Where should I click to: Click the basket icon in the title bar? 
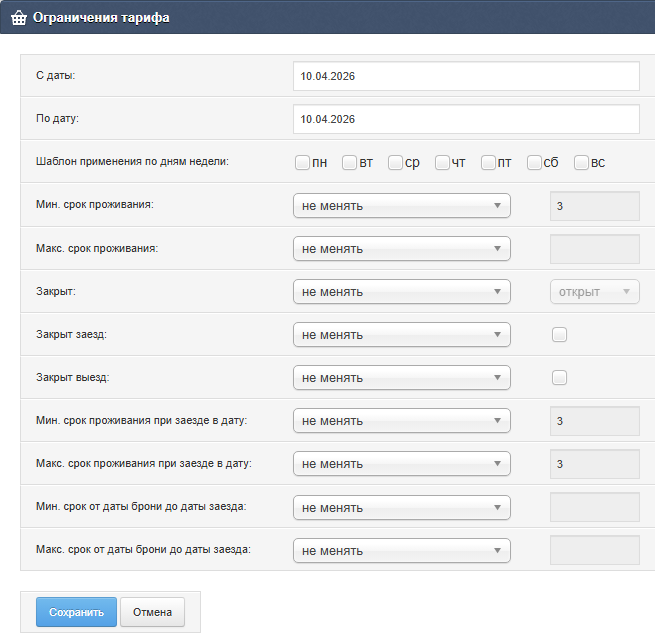pos(18,17)
